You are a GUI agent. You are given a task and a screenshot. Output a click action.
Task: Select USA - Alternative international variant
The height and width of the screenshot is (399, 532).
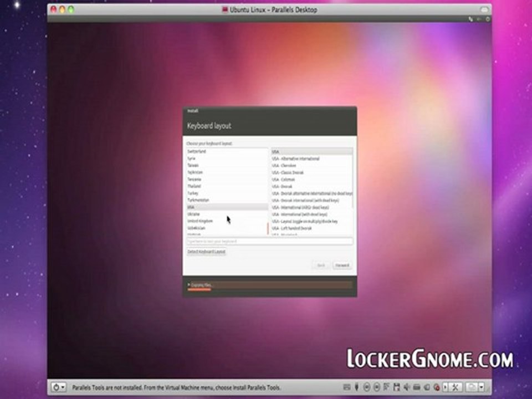point(311,159)
